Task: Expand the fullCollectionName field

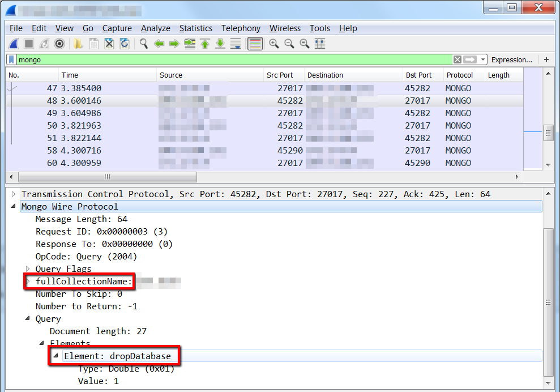Action: [x=28, y=281]
